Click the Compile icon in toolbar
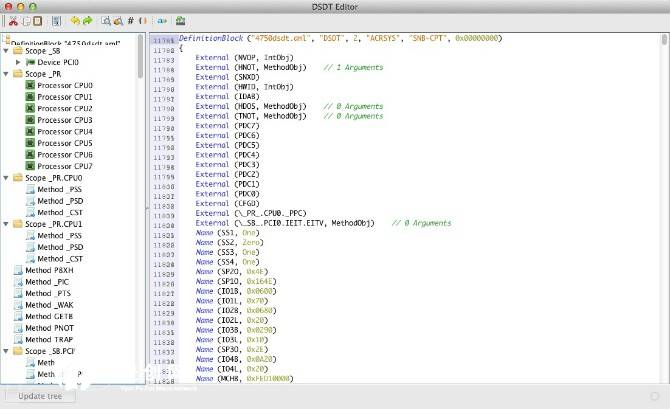This screenshot has height=409, width=670. [180, 20]
